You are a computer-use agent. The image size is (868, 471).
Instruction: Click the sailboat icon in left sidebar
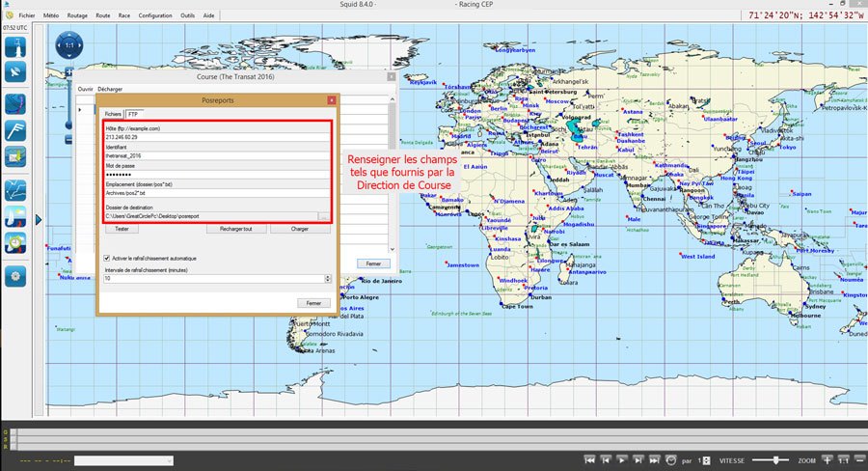(15, 215)
